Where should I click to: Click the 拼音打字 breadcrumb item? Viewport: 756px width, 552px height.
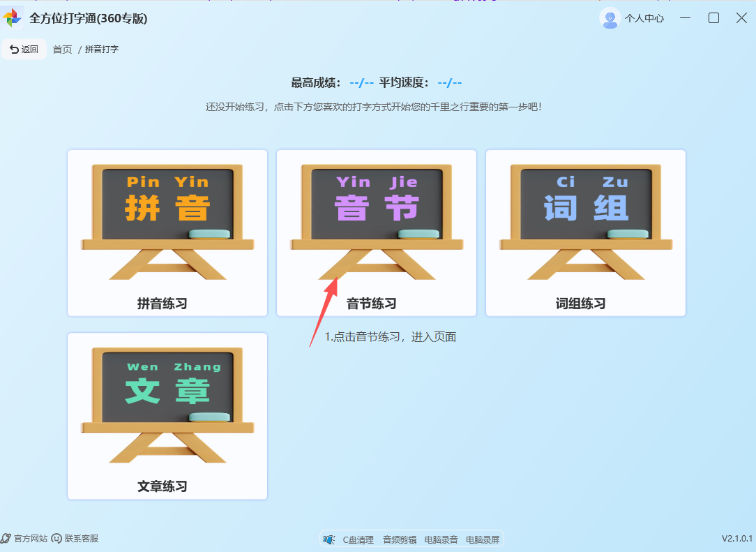(x=101, y=49)
